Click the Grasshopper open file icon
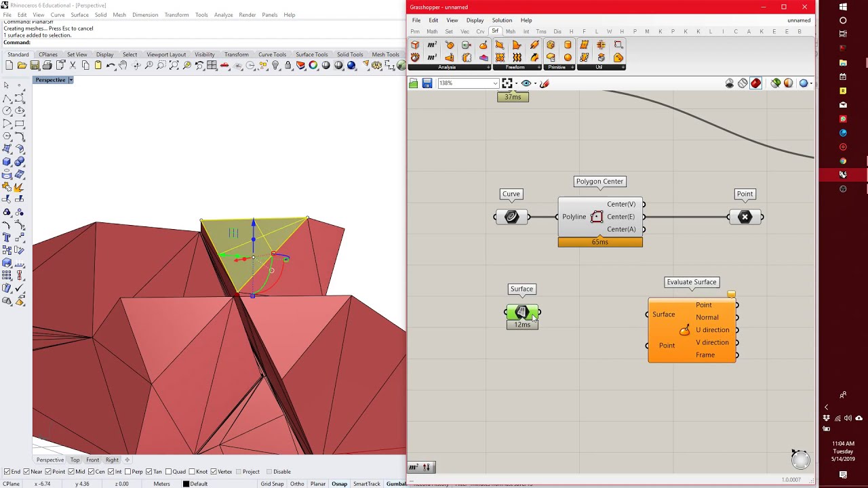 [413, 83]
